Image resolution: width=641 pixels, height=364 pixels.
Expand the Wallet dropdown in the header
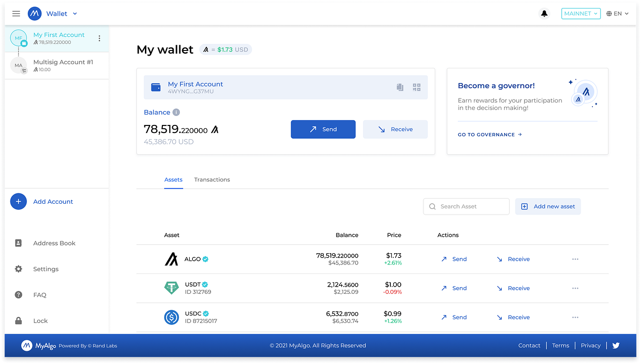(74, 14)
